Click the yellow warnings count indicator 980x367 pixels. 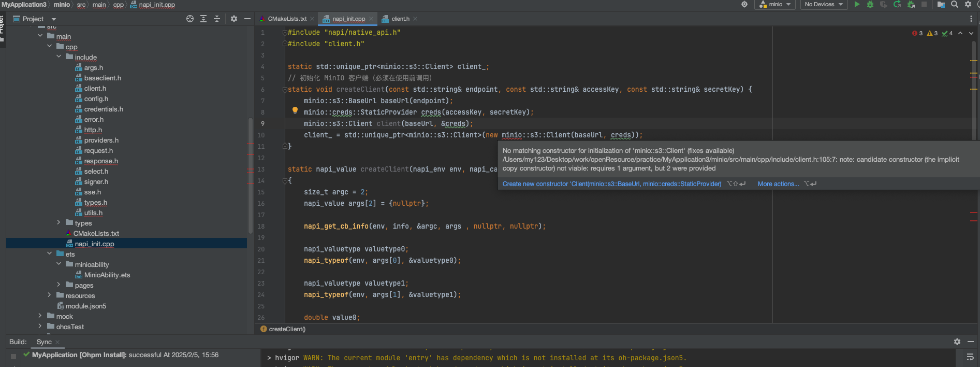pyautogui.click(x=932, y=33)
